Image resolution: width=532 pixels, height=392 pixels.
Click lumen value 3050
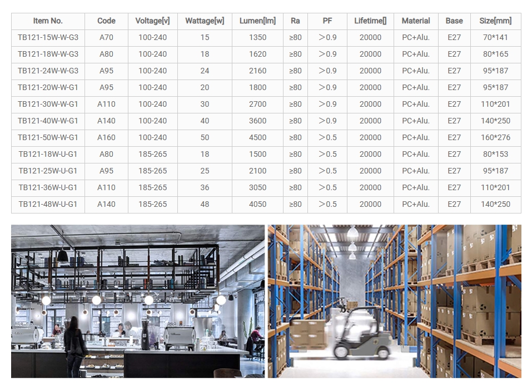(257, 187)
